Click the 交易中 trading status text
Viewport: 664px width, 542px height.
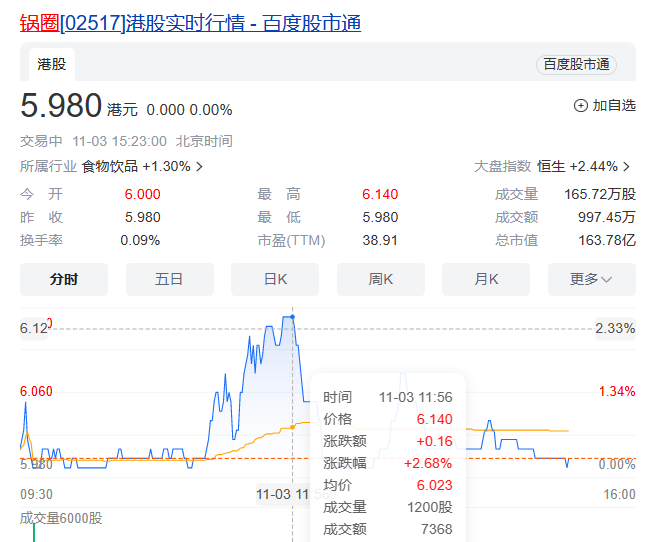coord(41,141)
